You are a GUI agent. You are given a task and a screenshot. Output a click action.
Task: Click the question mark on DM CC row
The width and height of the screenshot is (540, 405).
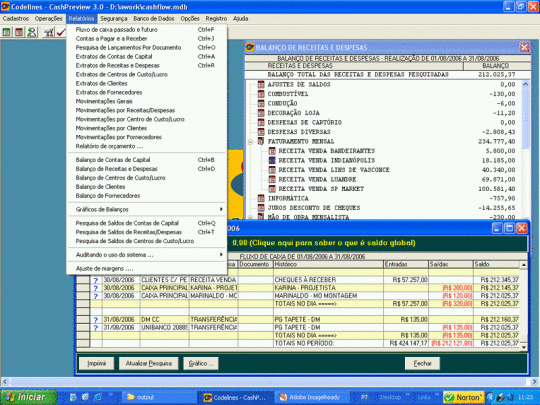96,320
